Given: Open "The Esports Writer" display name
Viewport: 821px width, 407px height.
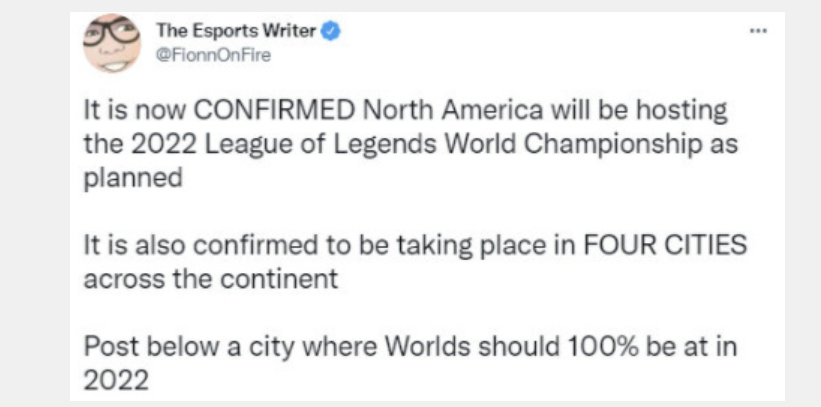Looking at the screenshot, I should point(236,32).
